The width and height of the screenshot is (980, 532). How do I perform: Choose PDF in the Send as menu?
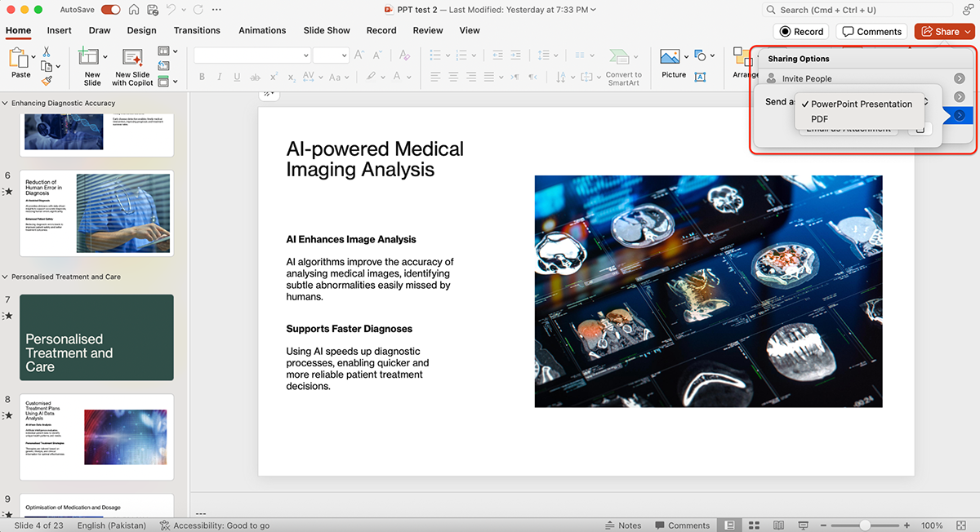click(x=819, y=119)
